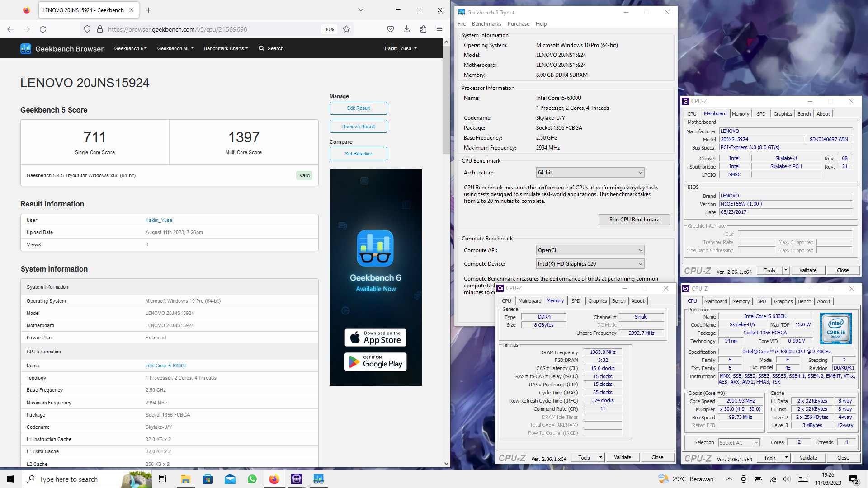Click the shield tracking protection icon
The width and height of the screenshot is (868, 488).
(x=87, y=29)
